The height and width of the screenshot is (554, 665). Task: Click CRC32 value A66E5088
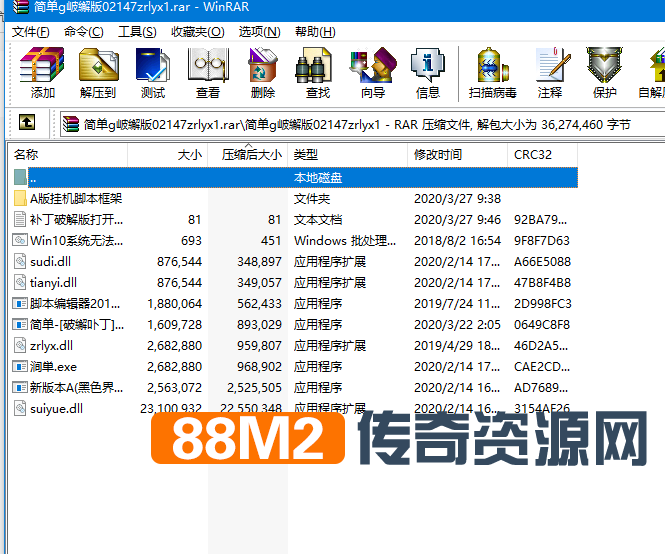(542, 261)
